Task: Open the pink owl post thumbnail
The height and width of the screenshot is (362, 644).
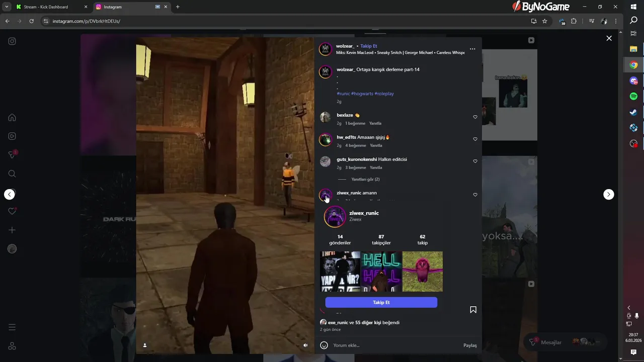Action: (x=423, y=271)
